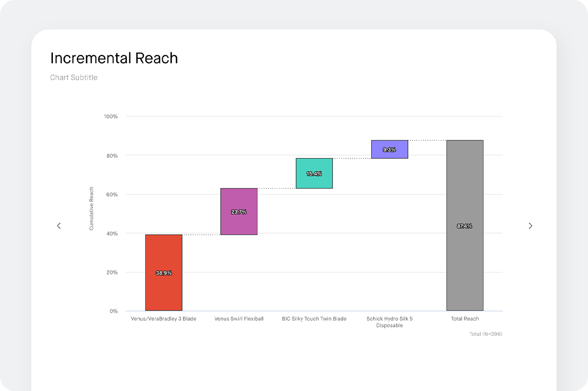Select the violet Schick Hydro Silk bar
Viewport: 588px width, 391px height.
(x=390, y=149)
